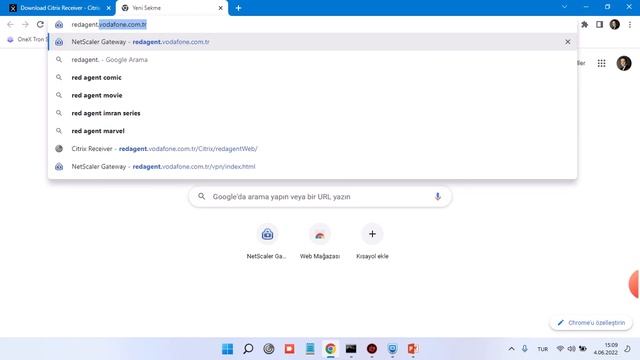Select the Yeni Sekme tab
Screen dimensions: 640x360
[x=171, y=8]
